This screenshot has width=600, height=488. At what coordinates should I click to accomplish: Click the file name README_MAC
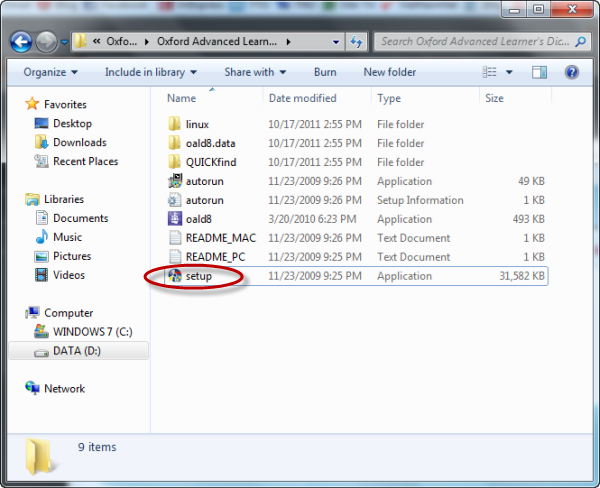tap(221, 238)
